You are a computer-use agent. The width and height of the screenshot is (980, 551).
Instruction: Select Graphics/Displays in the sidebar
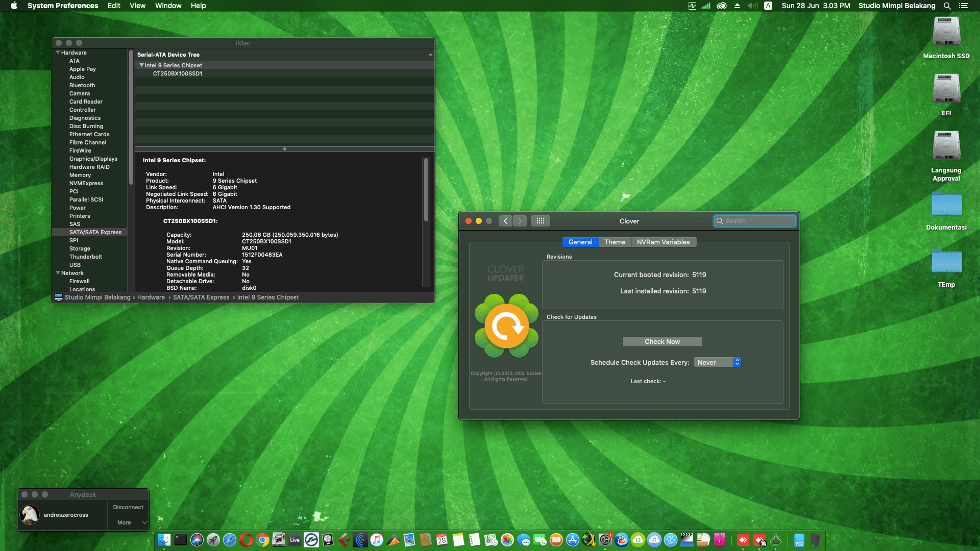coord(93,159)
